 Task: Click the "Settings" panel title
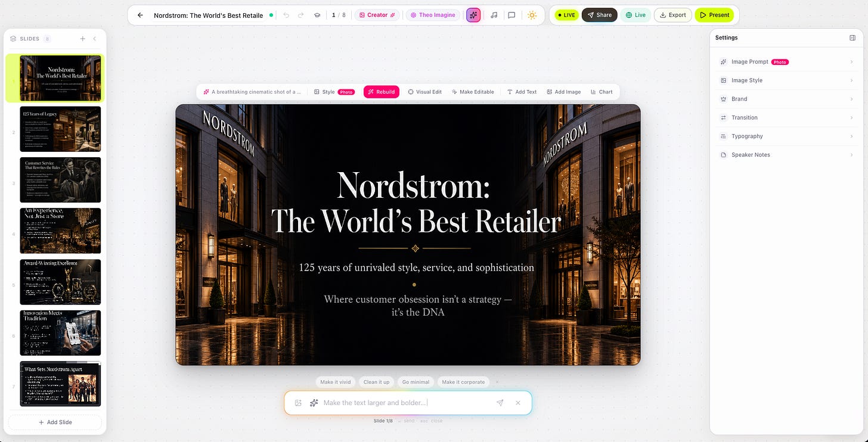tap(726, 38)
